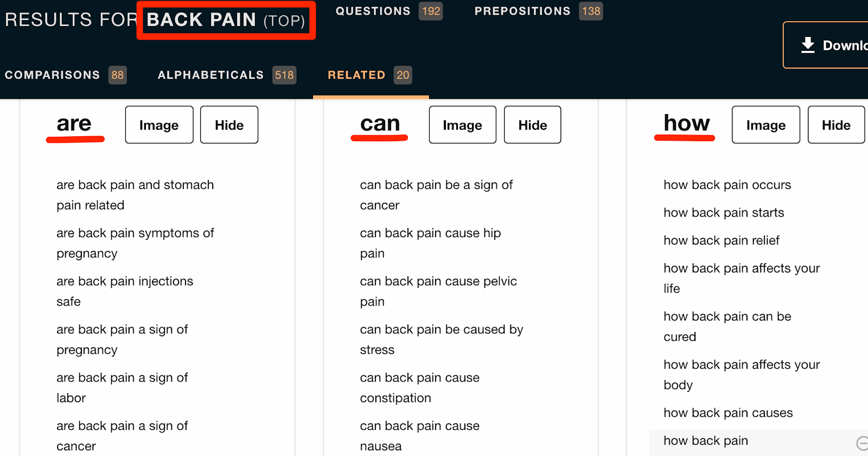Hide the 'how' results column

point(835,125)
